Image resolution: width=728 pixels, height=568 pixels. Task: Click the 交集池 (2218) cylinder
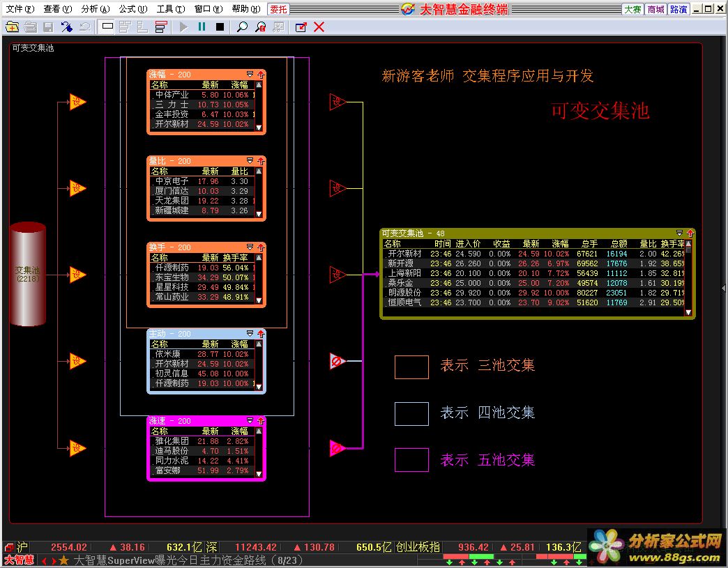pyautogui.click(x=27, y=275)
